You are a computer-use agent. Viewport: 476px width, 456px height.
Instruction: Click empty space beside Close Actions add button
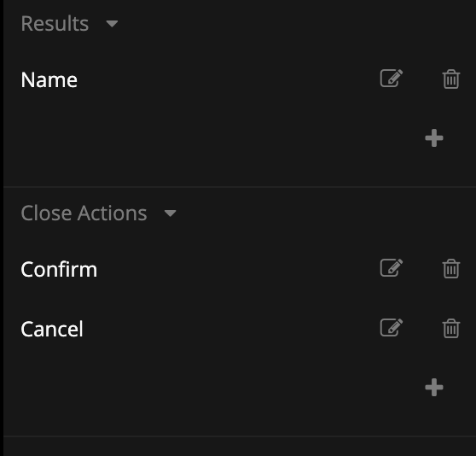(x=212, y=388)
